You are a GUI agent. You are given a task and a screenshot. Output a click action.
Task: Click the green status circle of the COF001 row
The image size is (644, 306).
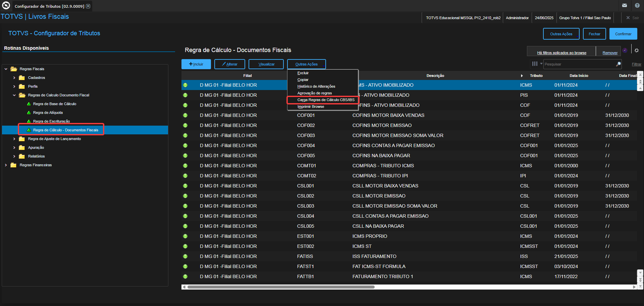(x=185, y=115)
